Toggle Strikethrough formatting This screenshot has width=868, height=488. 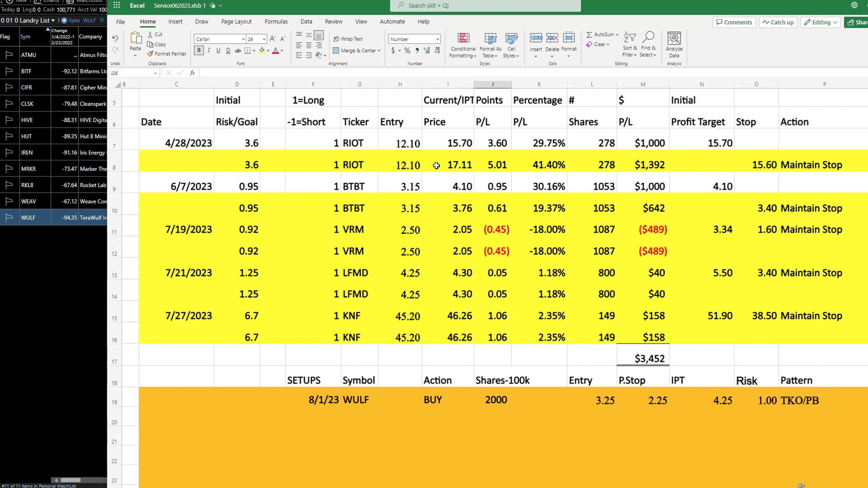click(238, 50)
